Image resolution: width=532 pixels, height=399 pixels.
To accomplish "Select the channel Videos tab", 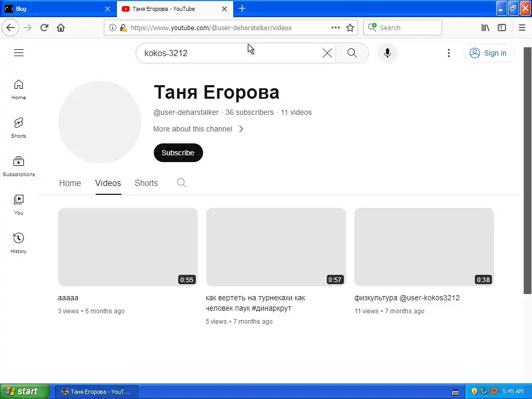I will coord(108,183).
